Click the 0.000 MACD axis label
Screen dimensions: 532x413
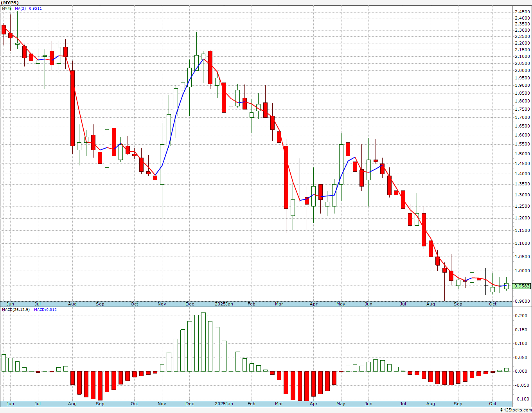(x=521, y=371)
